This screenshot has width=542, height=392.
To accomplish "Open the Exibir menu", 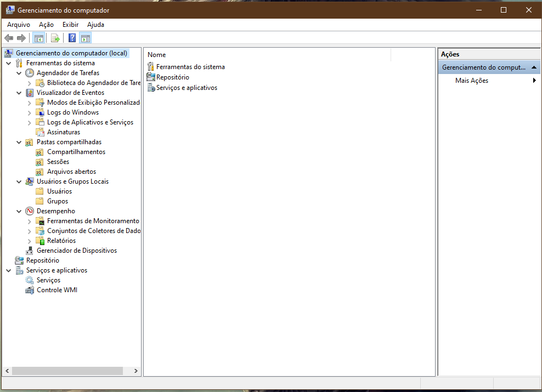I will coord(71,25).
